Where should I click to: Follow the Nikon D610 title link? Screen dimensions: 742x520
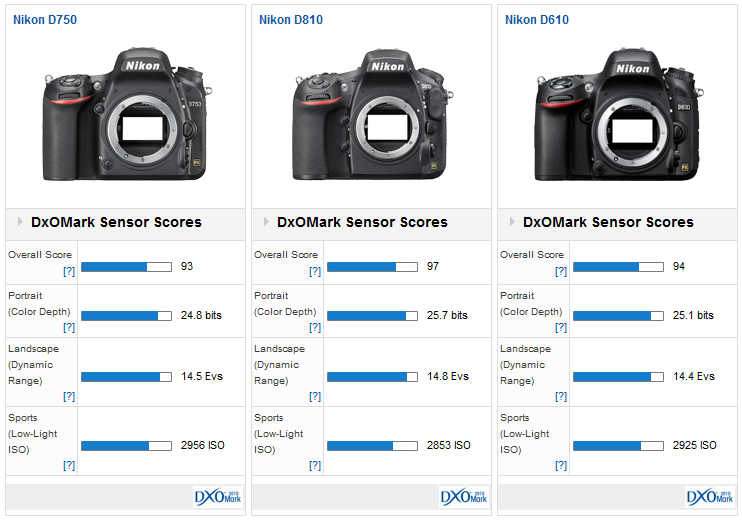(537, 19)
